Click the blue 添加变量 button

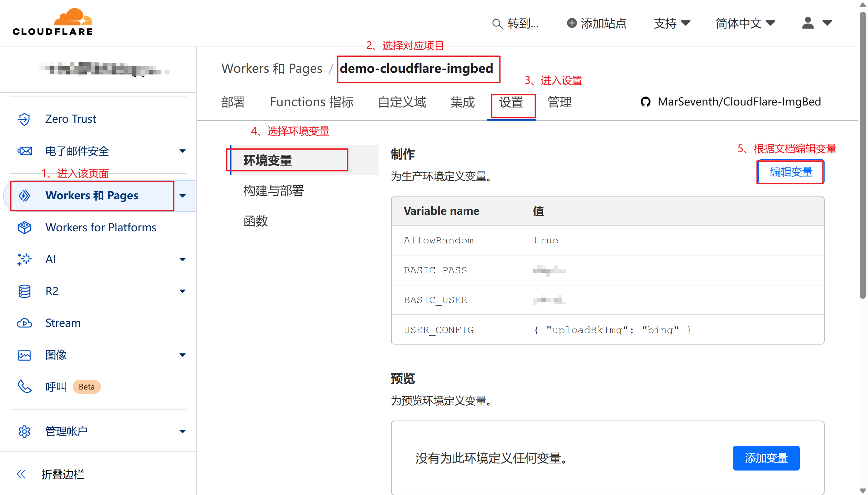(766, 458)
